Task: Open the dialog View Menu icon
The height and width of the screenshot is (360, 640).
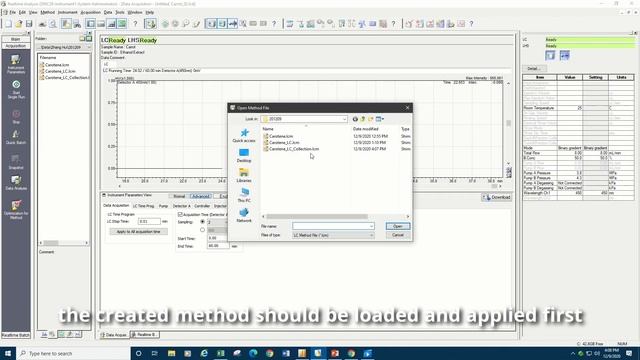Action: pos(380,119)
